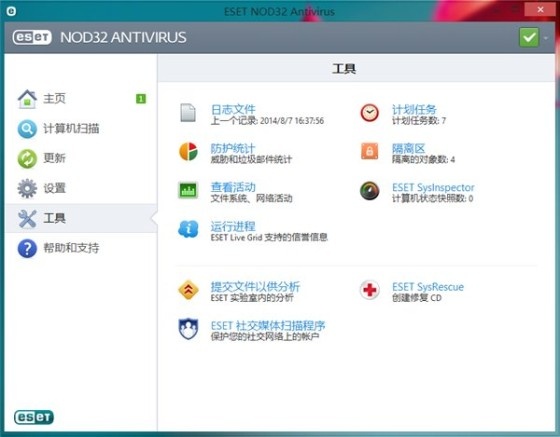Click the text 威胁和垃圾邮件统计
560x437 pixels.
(251, 159)
